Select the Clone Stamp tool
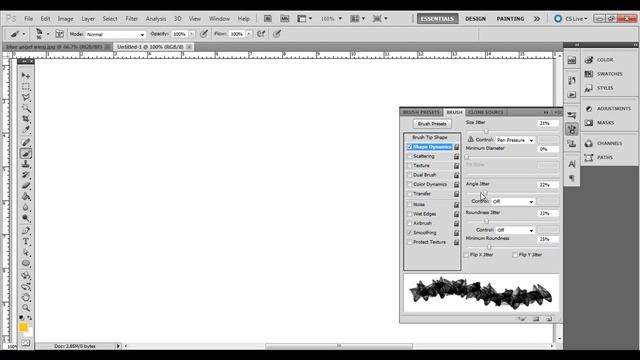 pyautogui.click(x=26, y=164)
